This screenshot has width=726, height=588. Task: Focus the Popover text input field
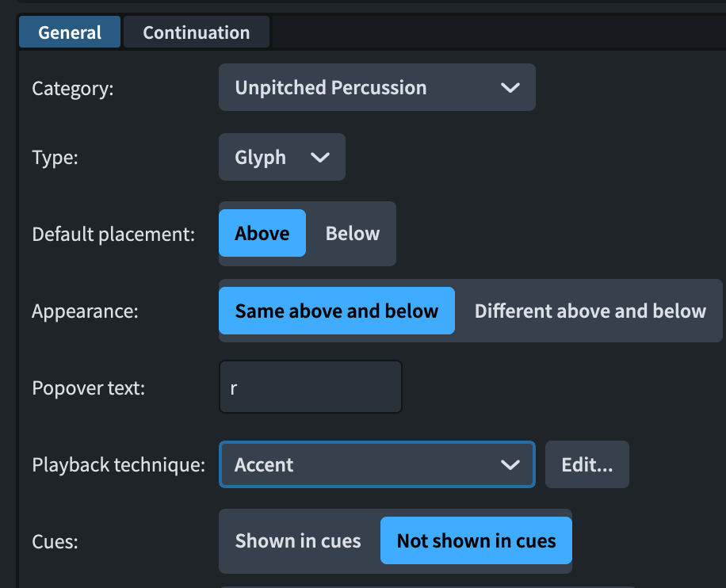coord(311,388)
